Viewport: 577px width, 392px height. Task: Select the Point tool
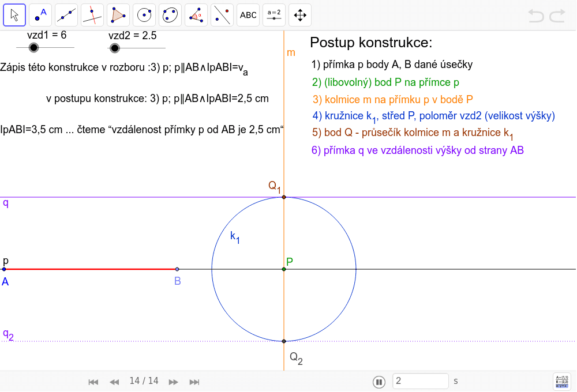pyautogui.click(x=40, y=15)
